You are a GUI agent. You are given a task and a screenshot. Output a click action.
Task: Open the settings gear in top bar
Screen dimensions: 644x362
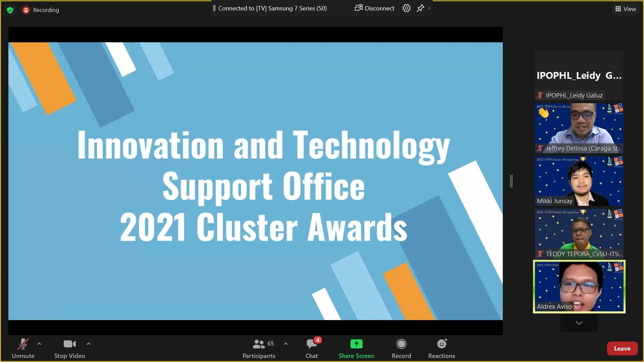pos(406,8)
